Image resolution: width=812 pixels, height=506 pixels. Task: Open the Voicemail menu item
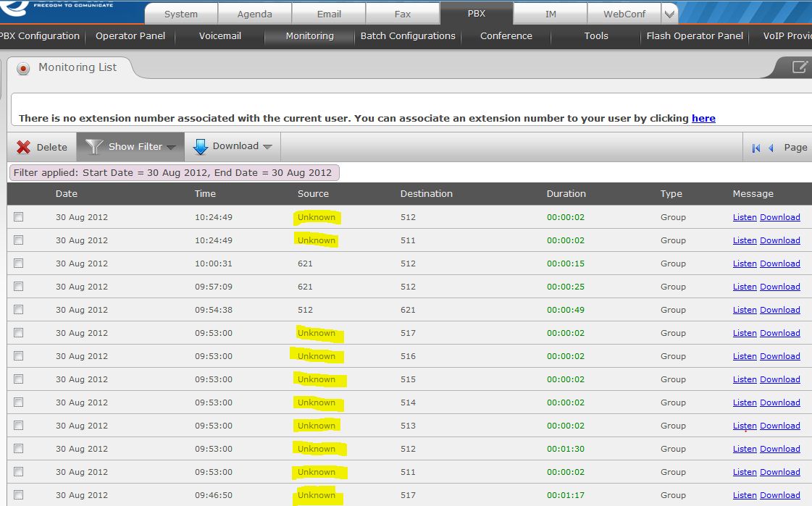point(219,35)
